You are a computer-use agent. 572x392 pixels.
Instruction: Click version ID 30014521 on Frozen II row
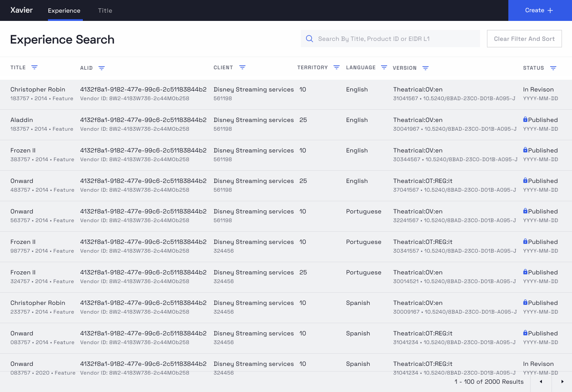(406, 281)
